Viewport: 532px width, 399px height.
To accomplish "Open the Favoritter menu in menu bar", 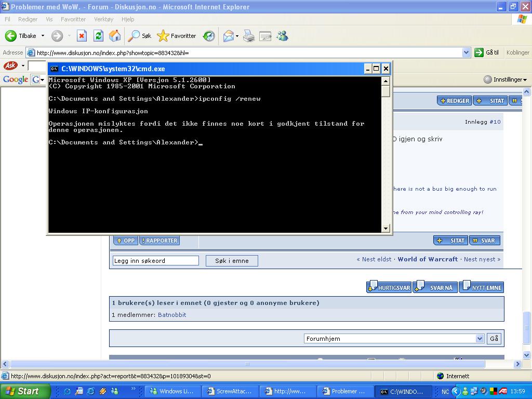I will click(73, 19).
